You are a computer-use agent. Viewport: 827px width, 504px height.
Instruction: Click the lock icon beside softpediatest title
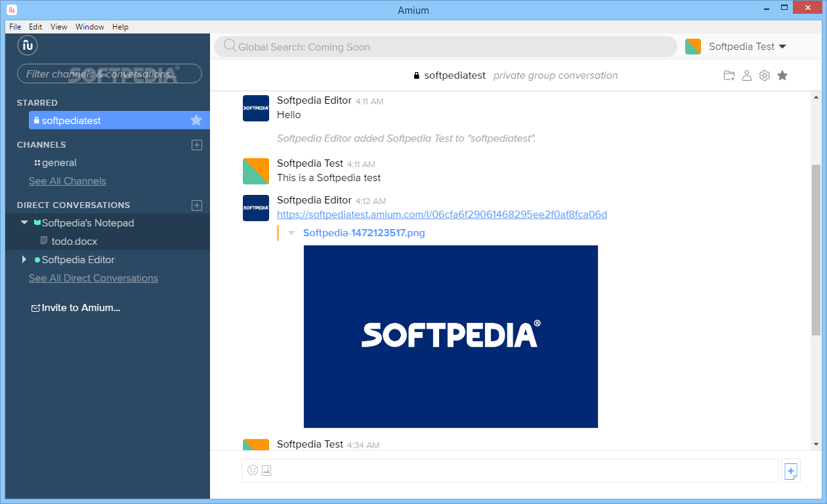[417, 75]
